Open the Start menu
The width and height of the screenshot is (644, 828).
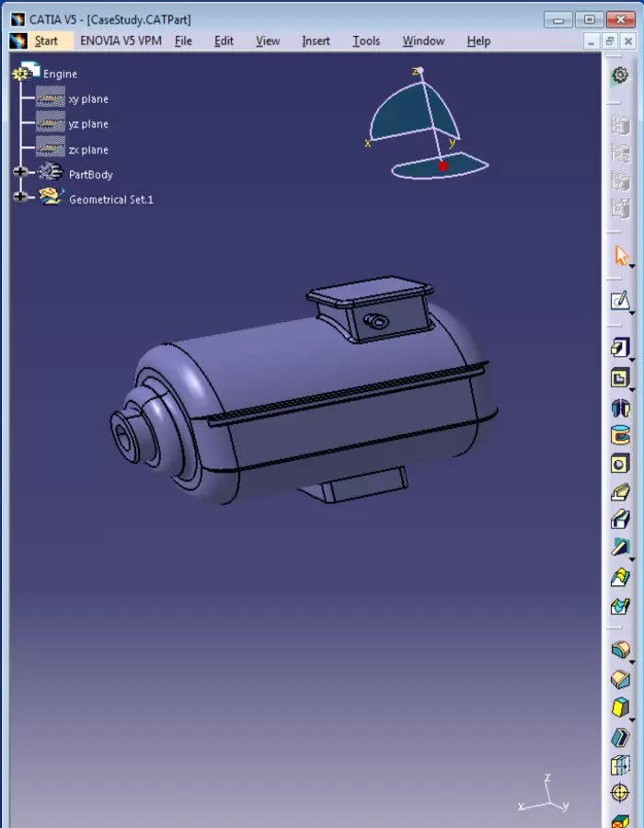pos(46,41)
